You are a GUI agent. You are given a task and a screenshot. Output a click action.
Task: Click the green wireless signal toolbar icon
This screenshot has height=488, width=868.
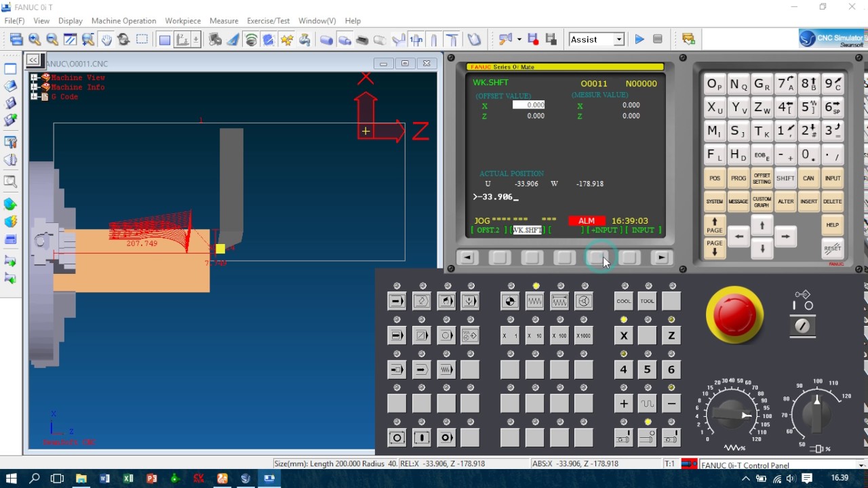point(251,39)
